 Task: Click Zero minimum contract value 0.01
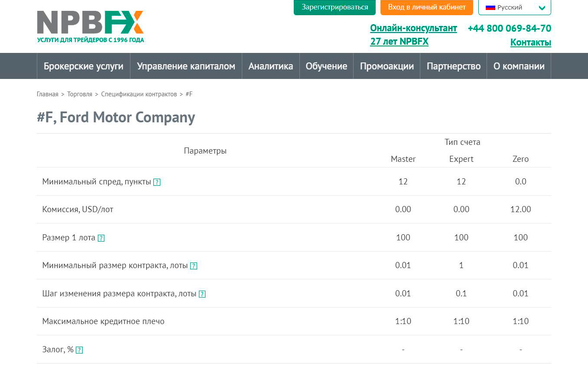(x=520, y=265)
